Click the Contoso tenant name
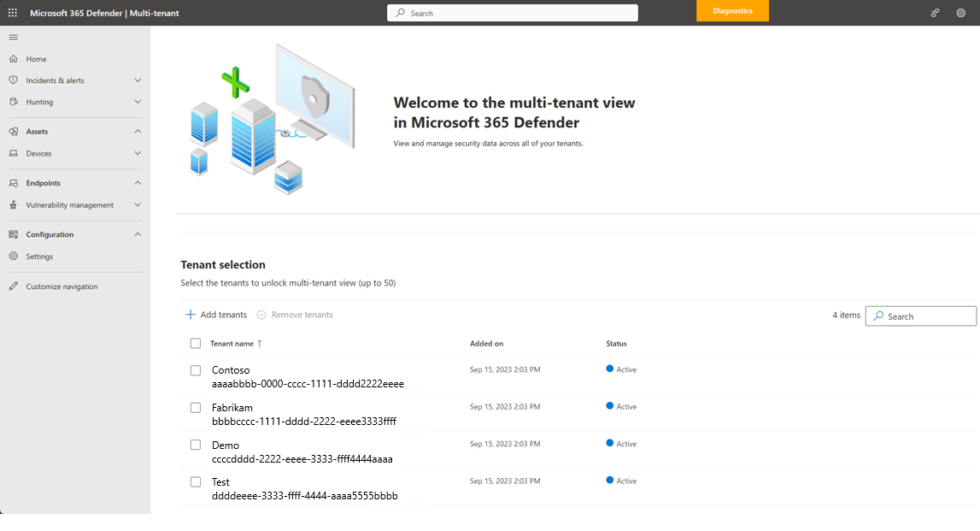980x531 pixels. click(231, 370)
